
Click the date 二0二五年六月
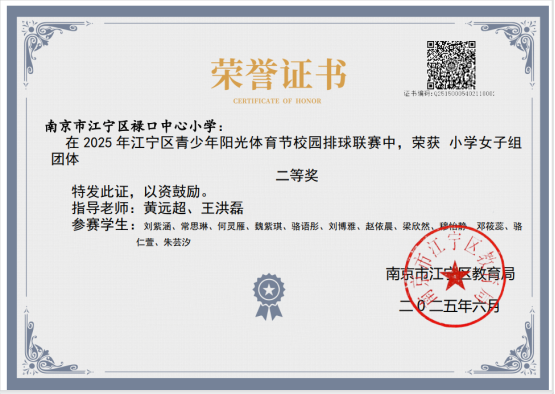coord(450,306)
